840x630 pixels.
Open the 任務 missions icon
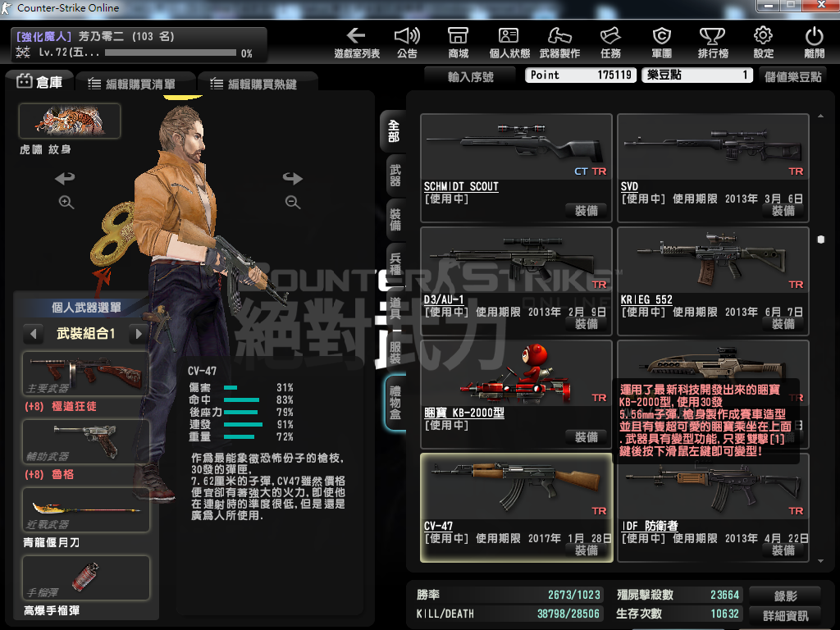pyautogui.click(x=610, y=43)
